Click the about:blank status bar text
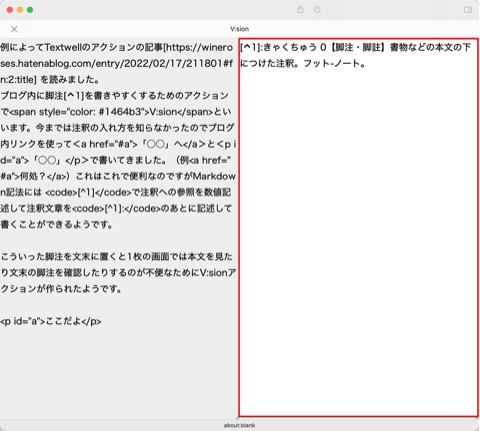 click(x=239, y=425)
